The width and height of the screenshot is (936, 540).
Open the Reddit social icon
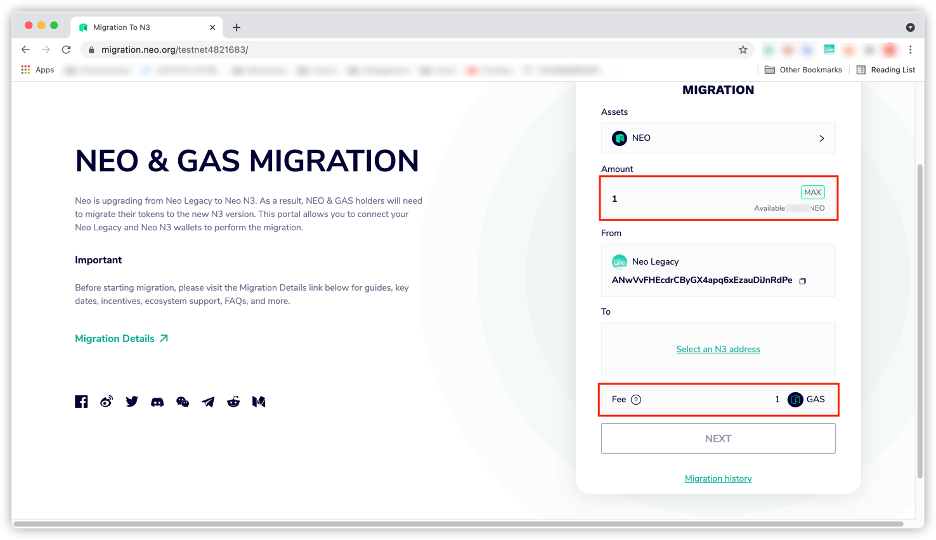coord(233,402)
